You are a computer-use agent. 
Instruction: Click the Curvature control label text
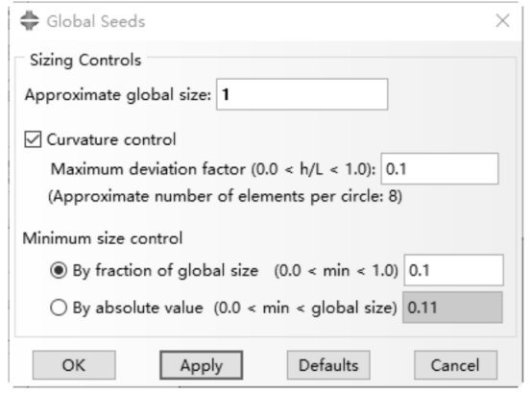(111, 139)
